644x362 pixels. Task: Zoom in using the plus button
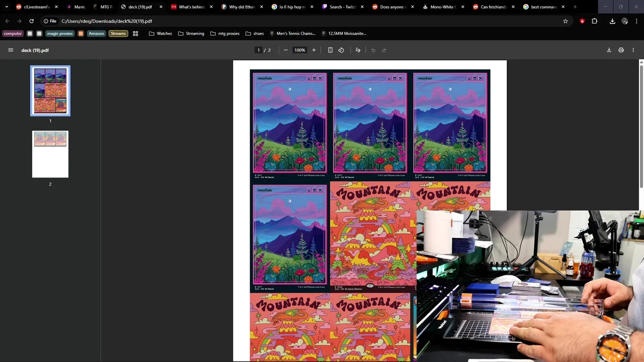click(x=314, y=50)
